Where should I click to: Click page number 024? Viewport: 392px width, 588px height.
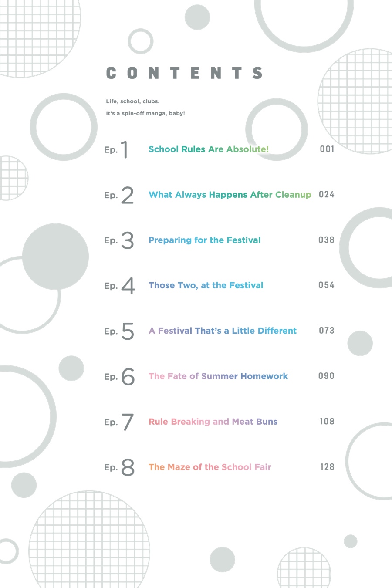pyautogui.click(x=327, y=195)
